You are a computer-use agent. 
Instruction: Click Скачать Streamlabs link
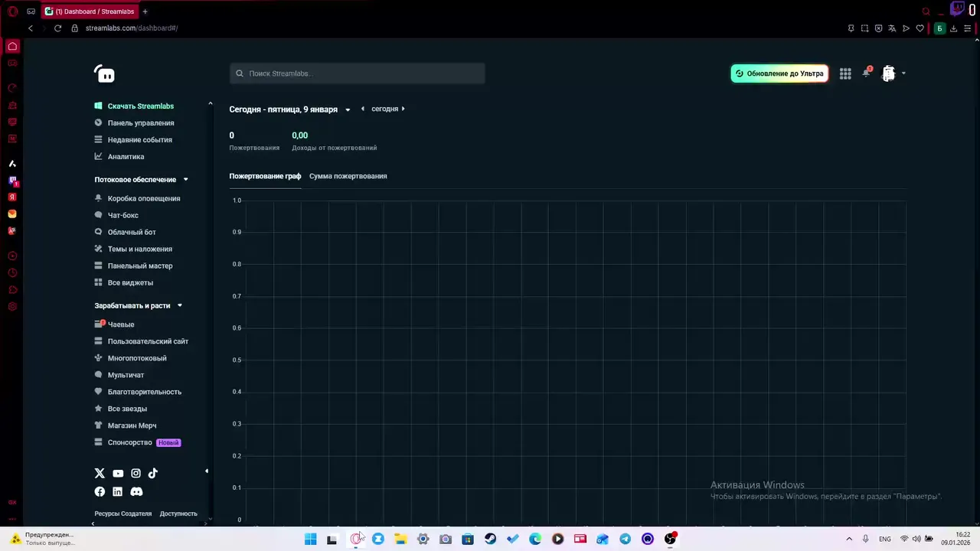coord(134,106)
